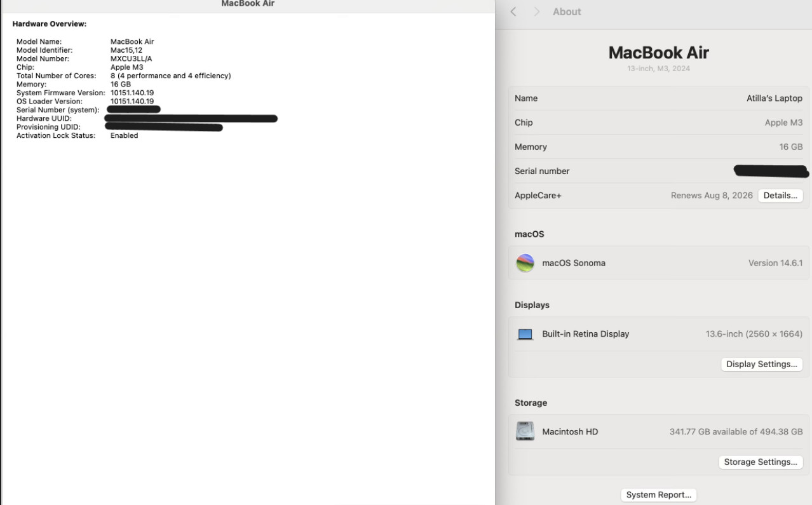812x505 pixels.
Task: Select the Version 14.6.1 text
Action: [776, 263]
